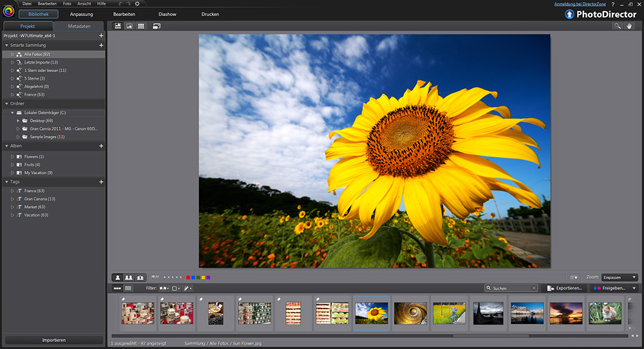Image resolution: width=644 pixels, height=349 pixels.
Task: Activate the magnifier zoom tool
Action: pyautogui.click(x=618, y=26)
